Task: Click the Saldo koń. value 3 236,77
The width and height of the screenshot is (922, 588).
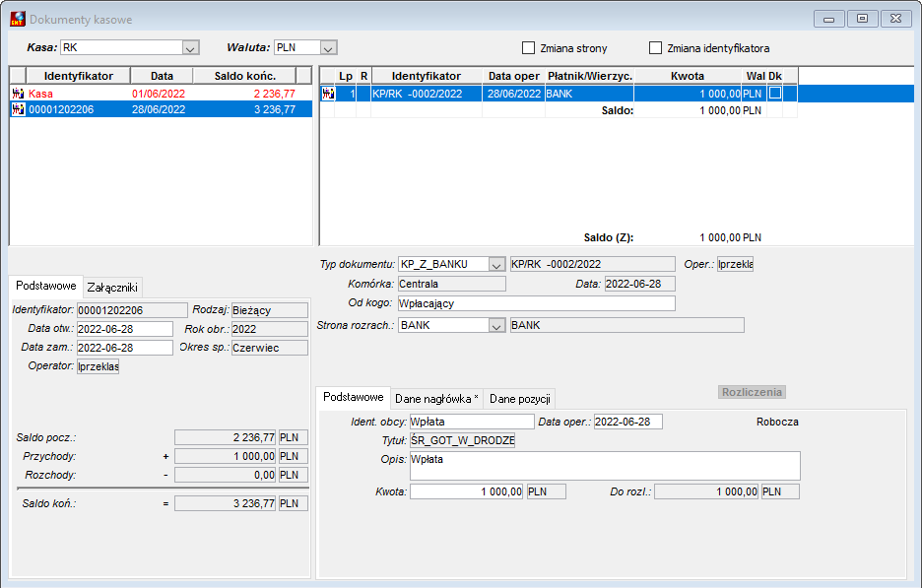Action: tap(226, 503)
